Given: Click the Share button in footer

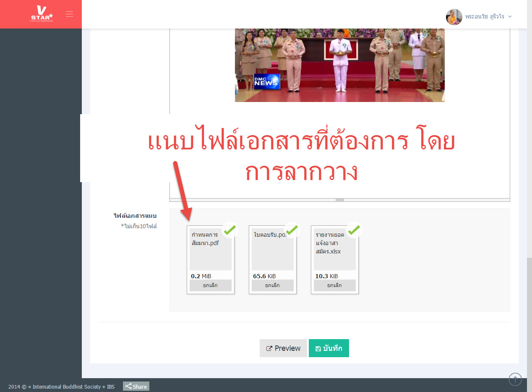Looking at the screenshot, I should point(136,387).
